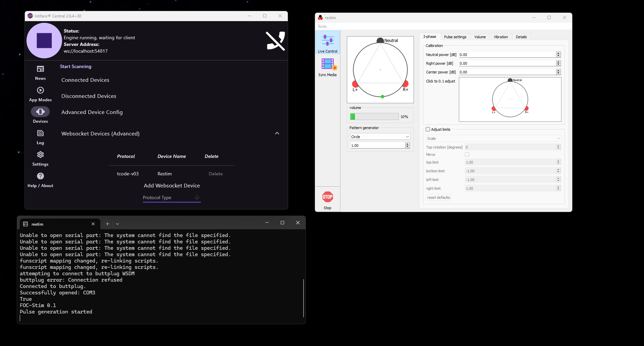The image size is (644, 346).
Task: Click the terminal icon on restim tab
Action: point(25,224)
